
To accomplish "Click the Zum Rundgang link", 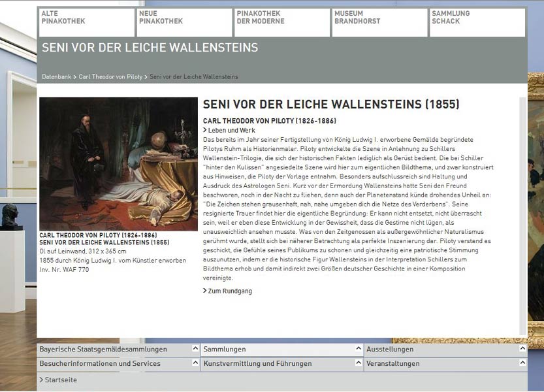I will click(229, 291).
